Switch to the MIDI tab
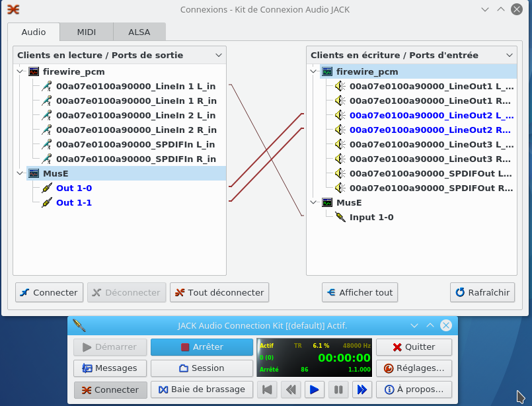Screen dimensions: 532x406 click(87, 32)
